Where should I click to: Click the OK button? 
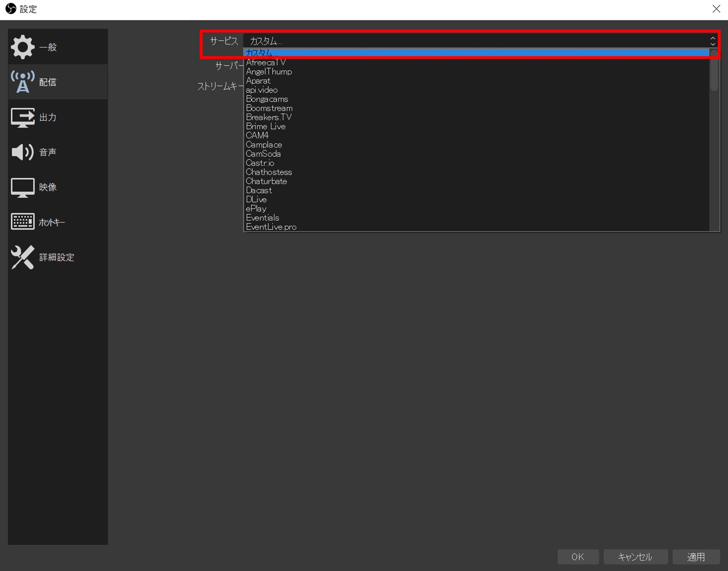578,557
